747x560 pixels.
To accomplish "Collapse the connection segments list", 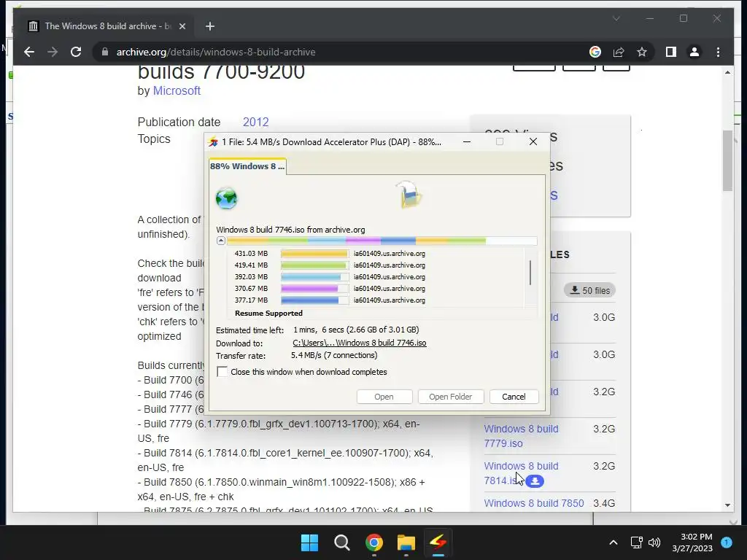I will (x=221, y=241).
